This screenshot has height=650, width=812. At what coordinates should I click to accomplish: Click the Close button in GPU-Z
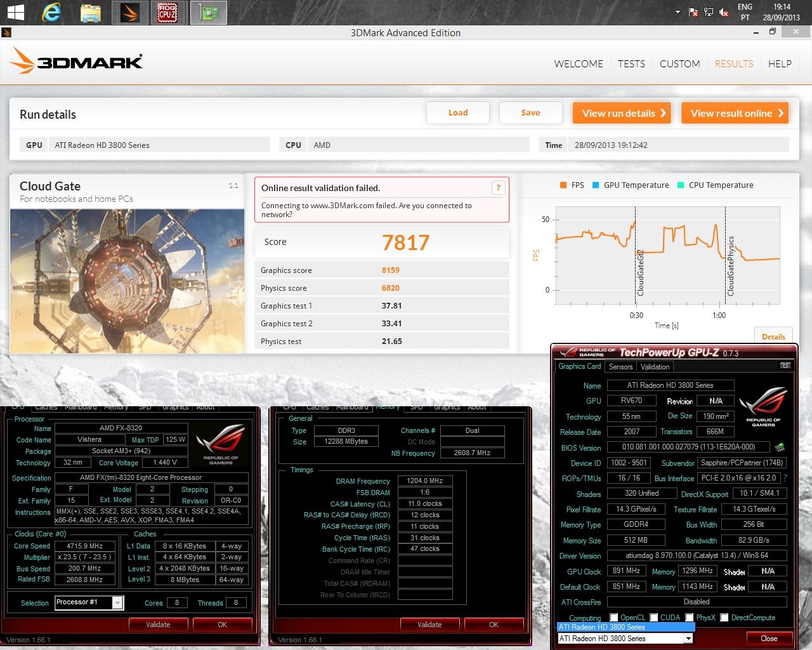(769, 639)
